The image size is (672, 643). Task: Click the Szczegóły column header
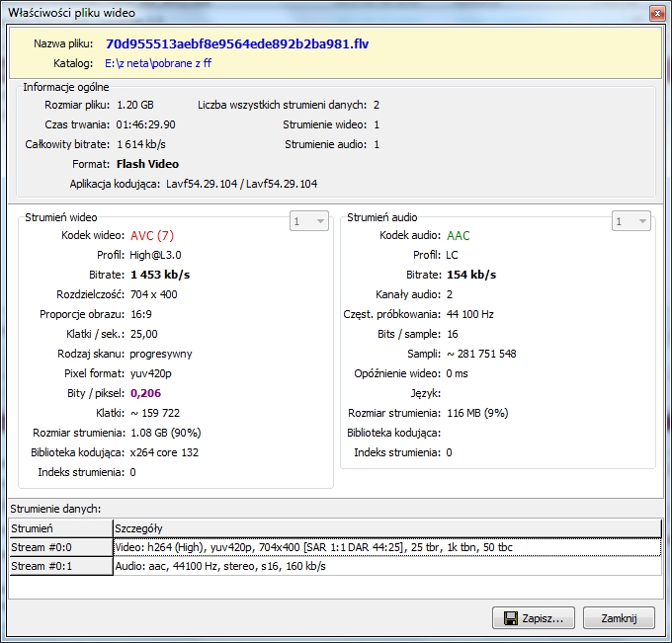(387, 528)
